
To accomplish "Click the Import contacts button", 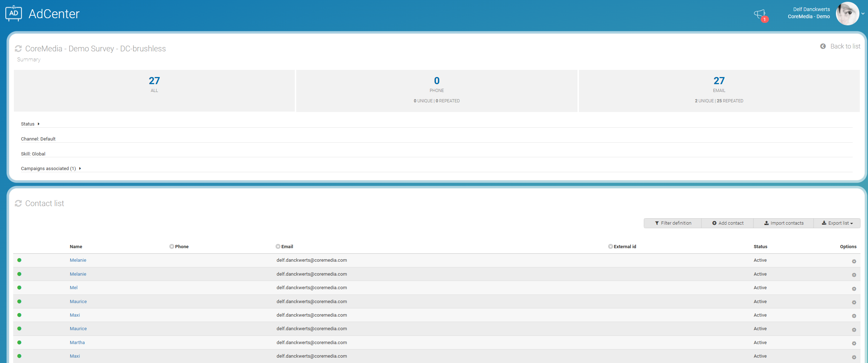I will (x=784, y=223).
